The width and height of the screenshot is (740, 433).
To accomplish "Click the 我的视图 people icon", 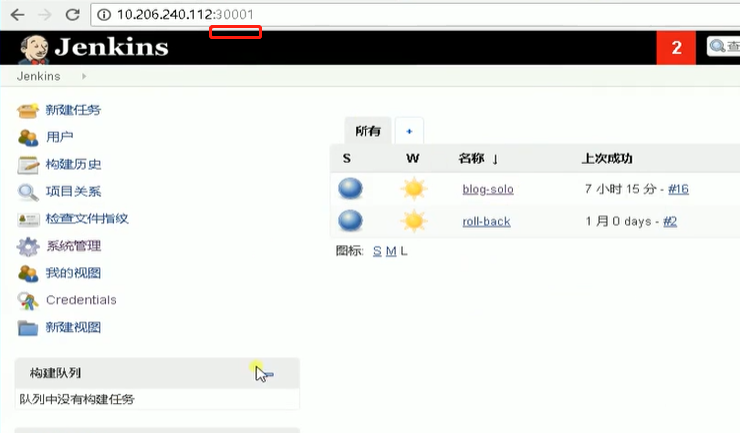I will pos(28,273).
